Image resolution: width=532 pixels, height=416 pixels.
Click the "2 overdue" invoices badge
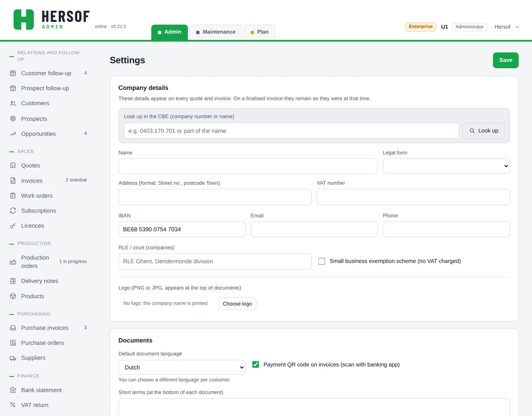(76, 180)
